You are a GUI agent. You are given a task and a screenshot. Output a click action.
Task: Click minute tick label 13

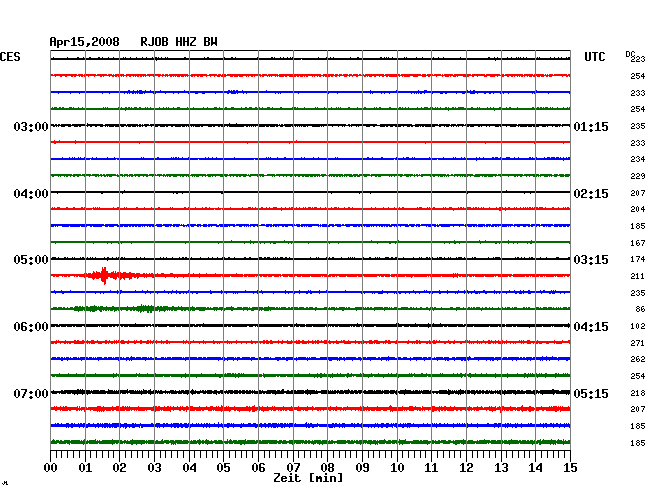tap(501, 468)
